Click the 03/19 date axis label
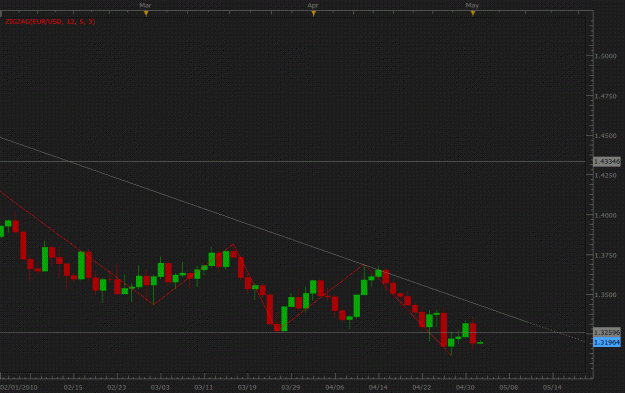 247,387
